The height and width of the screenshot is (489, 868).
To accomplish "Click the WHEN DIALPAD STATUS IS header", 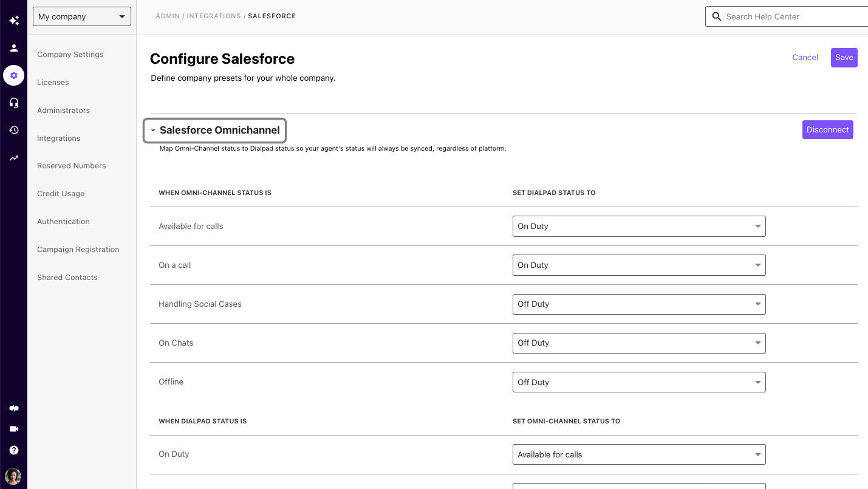I will (203, 421).
